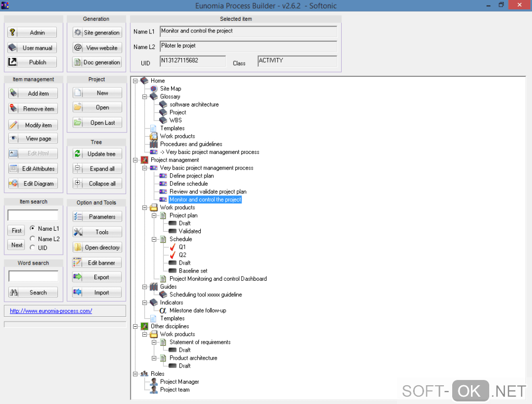The image size is (532, 404).
Task: Click the Parameters checklist icon
Action: coord(78,216)
